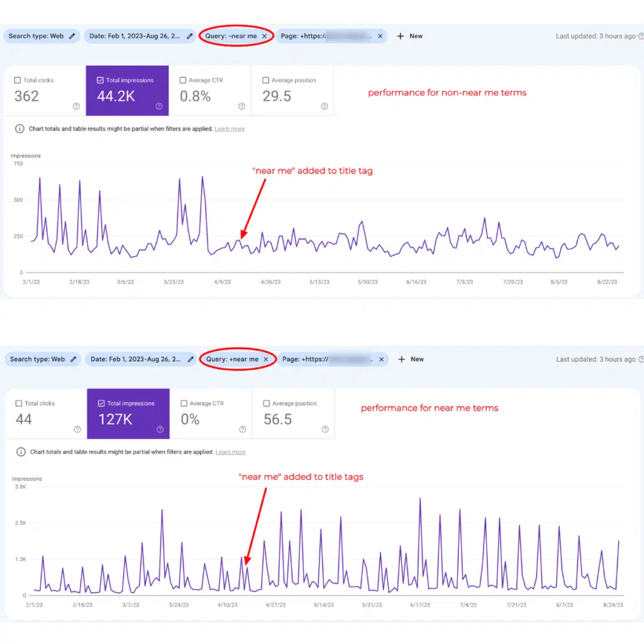Remove Page filter in top panel
Viewport: 644px width, 644px height.
(x=380, y=36)
